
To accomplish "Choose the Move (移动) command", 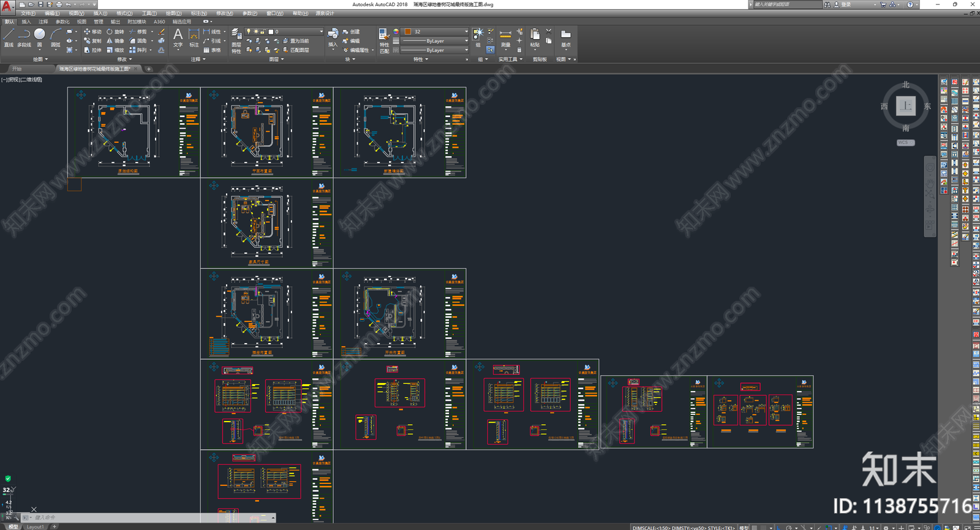I will pos(92,32).
